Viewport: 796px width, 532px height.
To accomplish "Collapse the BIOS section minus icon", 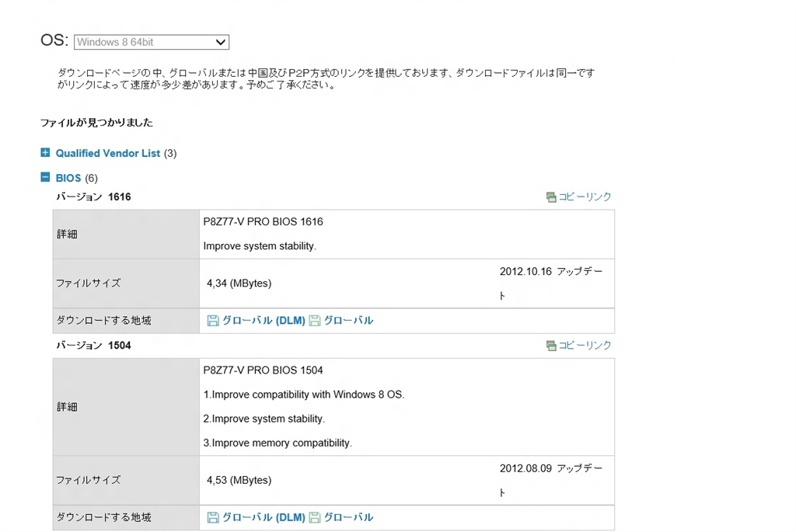I will [45, 177].
